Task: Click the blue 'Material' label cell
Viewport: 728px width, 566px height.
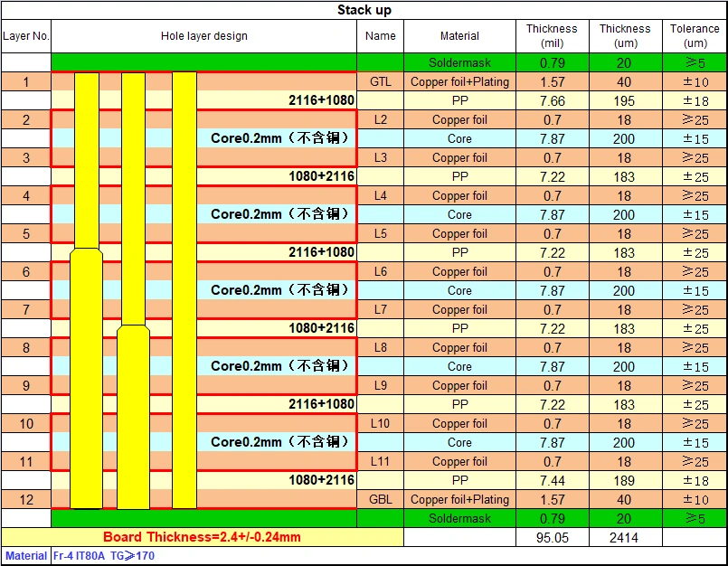Action: pos(26,555)
